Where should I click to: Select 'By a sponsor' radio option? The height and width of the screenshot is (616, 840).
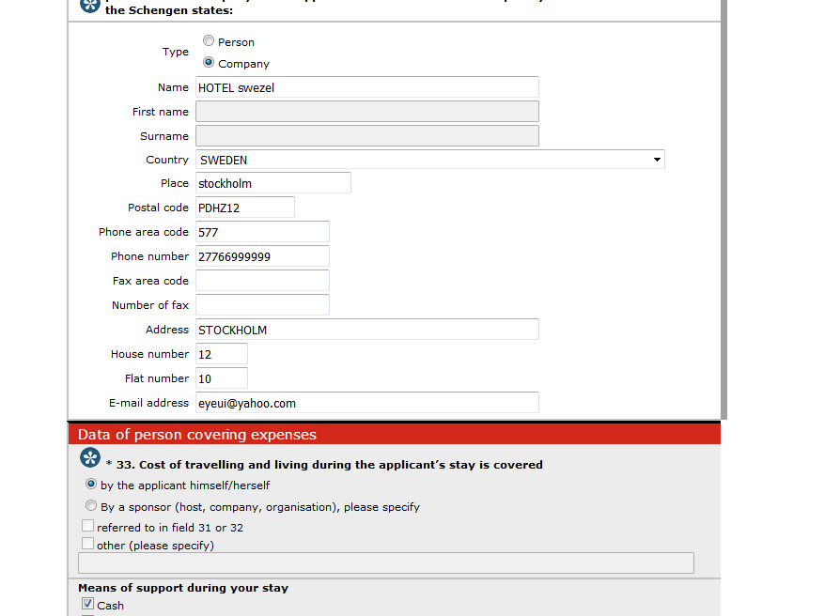91,506
